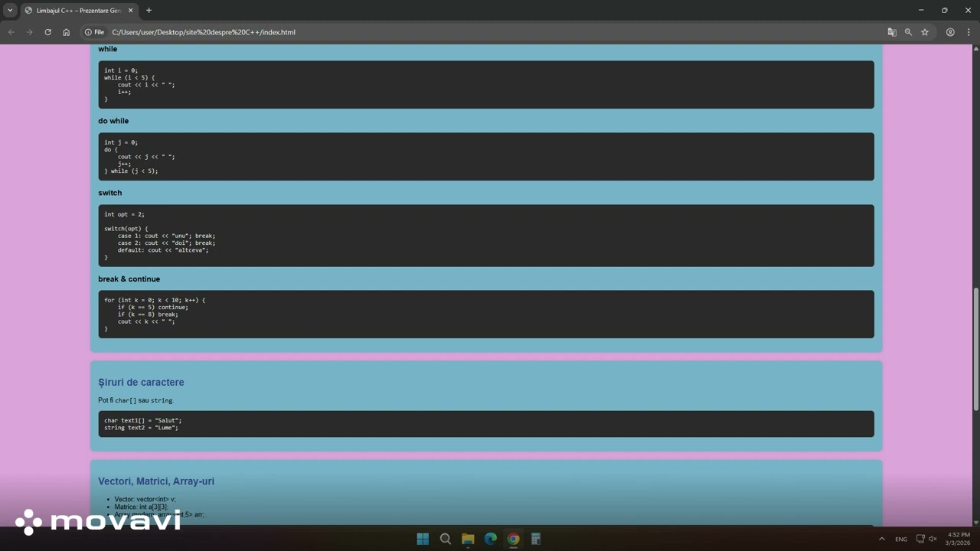Click 'if (k == 8) break;' line
The image size is (980, 551).
coord(148,315)
